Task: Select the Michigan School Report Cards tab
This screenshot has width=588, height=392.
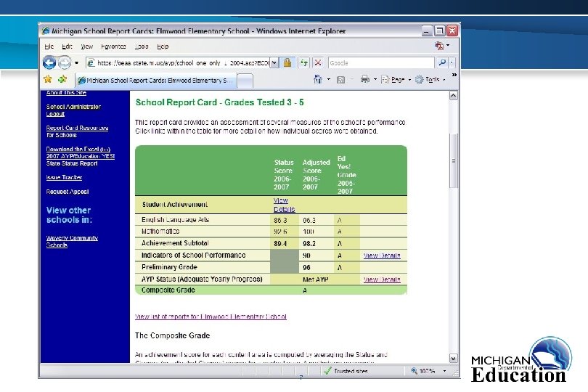Action: [155, 81]
